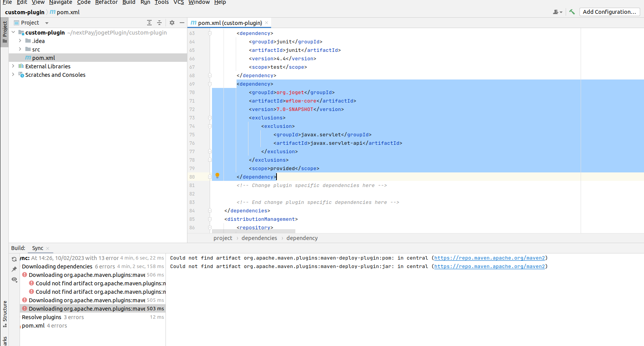The image size is (644, 346).
Task: Open the user account icon dropdown
Action: point(558,12)
